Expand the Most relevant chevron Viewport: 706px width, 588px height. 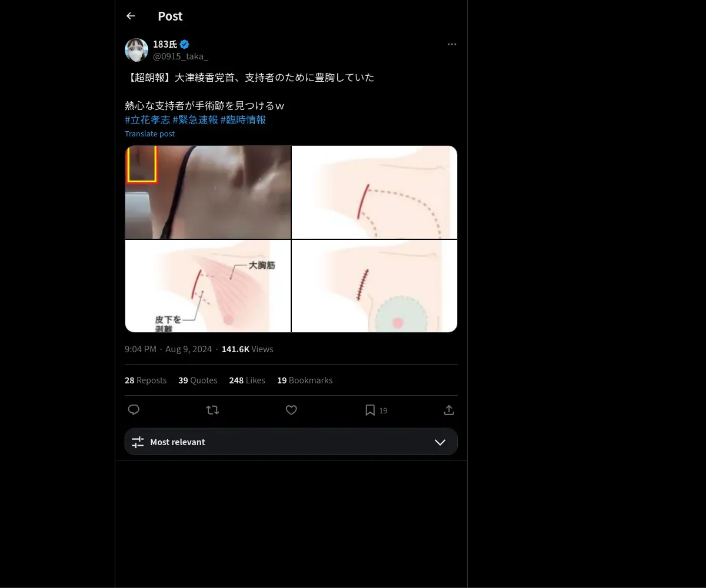click(x=440, y=442)
